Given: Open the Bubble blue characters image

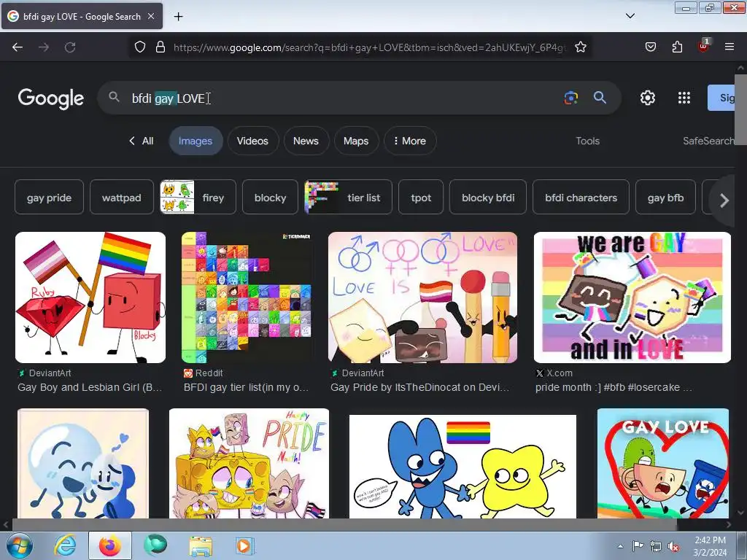Looking at the screenshot, I should (x=83, y=463).
